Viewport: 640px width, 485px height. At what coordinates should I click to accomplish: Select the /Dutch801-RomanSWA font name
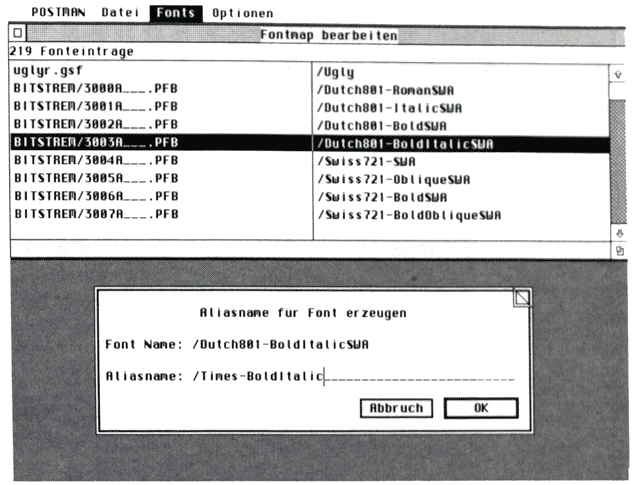coord(380,90)
